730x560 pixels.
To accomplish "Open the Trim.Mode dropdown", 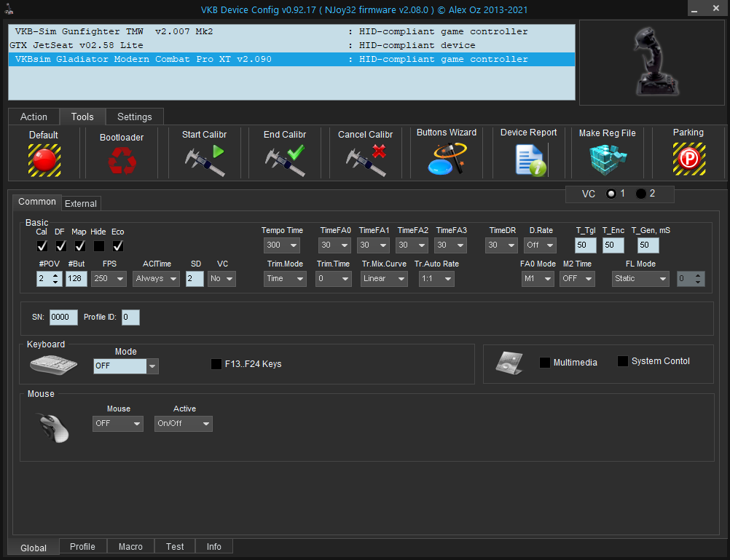I will tap(285, 279).
